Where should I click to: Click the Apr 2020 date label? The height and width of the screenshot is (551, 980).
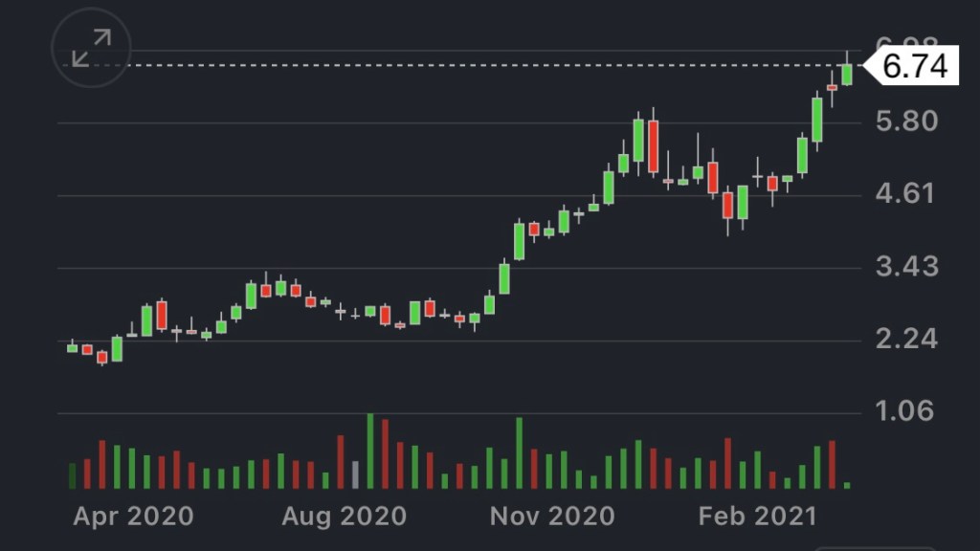pyautogui.click(x=133, y=518)
